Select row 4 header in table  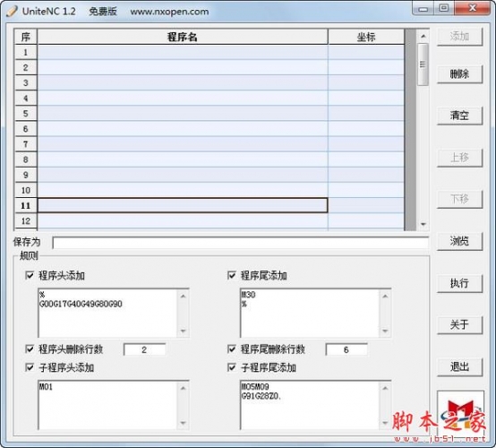pyautogui.click(x=26, y=99)
